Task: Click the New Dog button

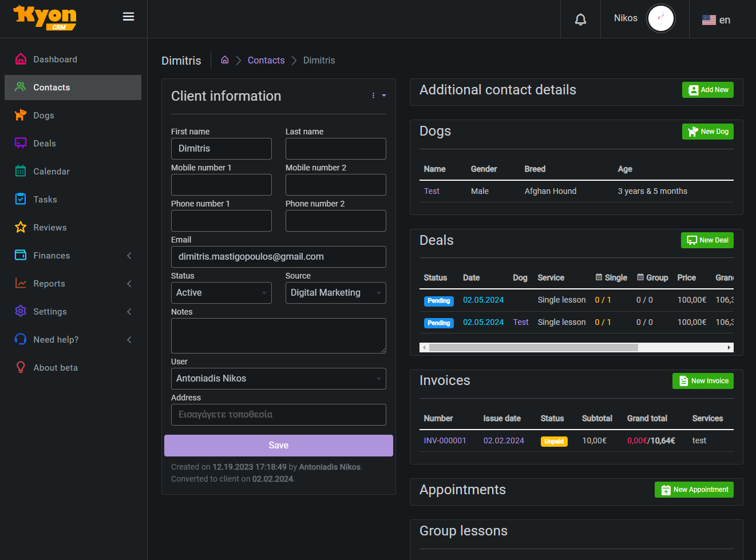Action: 707,132
